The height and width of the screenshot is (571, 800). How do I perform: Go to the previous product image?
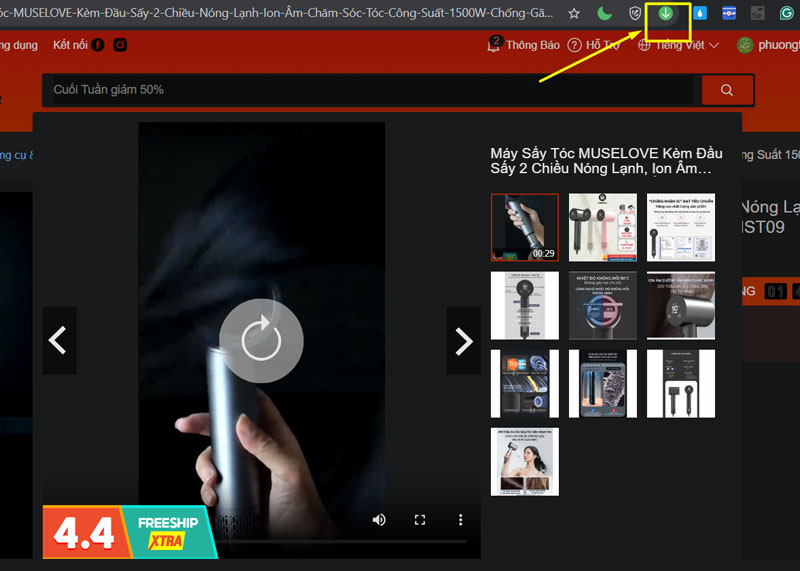(x=59, y=341)
